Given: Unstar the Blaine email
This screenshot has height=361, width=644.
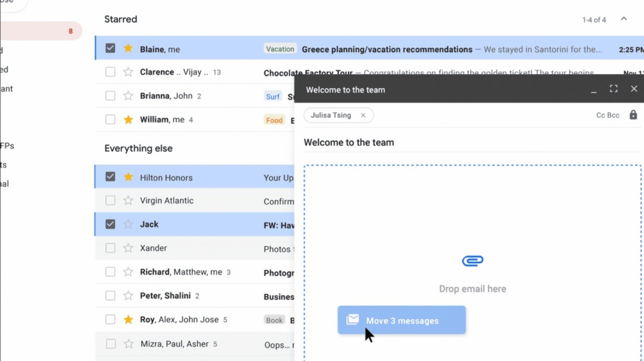Looking at the screenshot, I should (x=128, y=48).
